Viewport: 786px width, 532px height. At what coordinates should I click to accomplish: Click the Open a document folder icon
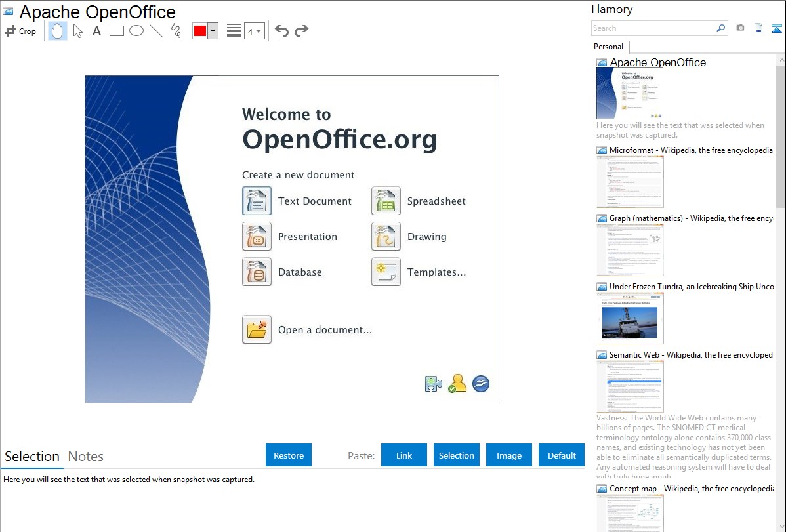click(257, 329)
